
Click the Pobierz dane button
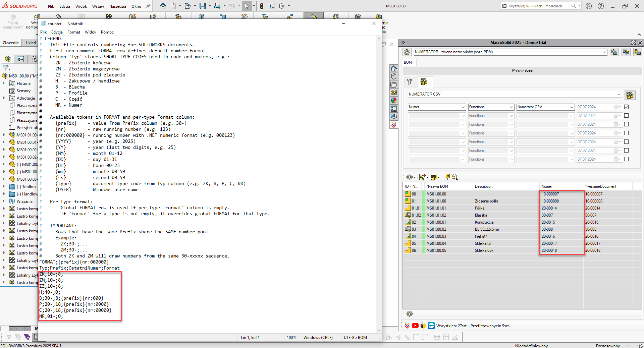click(x=522, y=71)
